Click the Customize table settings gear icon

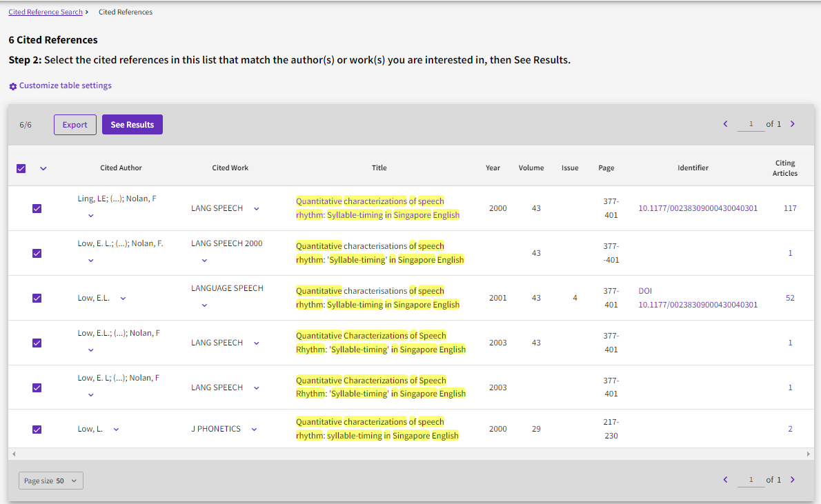[12, 86]
